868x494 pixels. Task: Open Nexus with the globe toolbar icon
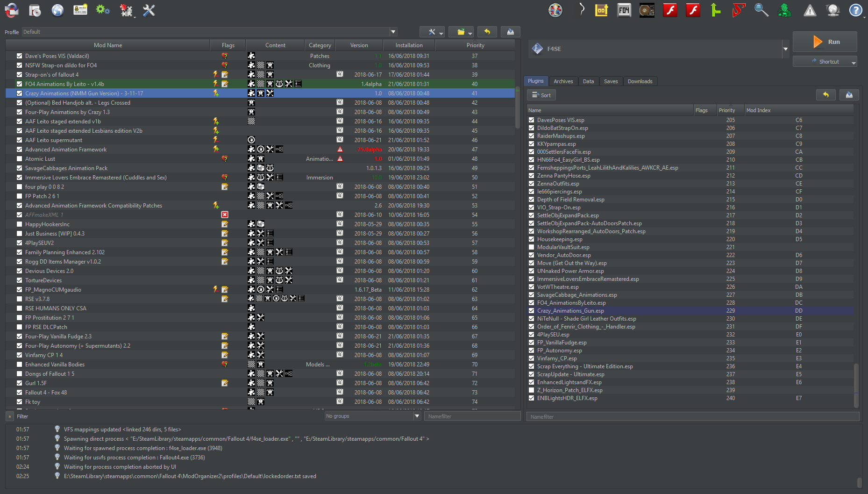(x=57, y=10)
